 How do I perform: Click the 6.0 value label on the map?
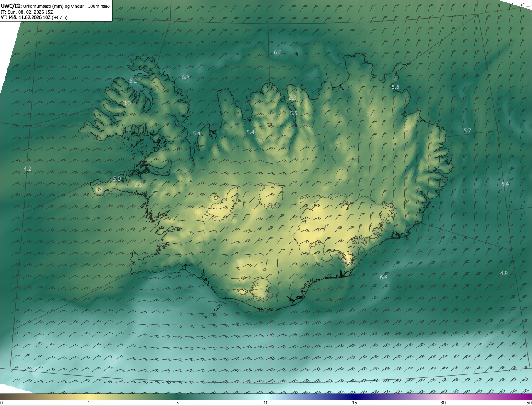(278, 52)
